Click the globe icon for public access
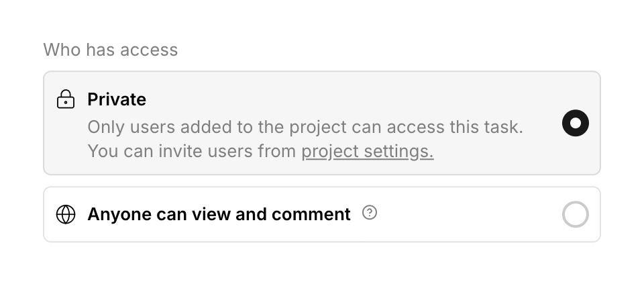This screenshot has height=286, width=644. click(65, 214)
